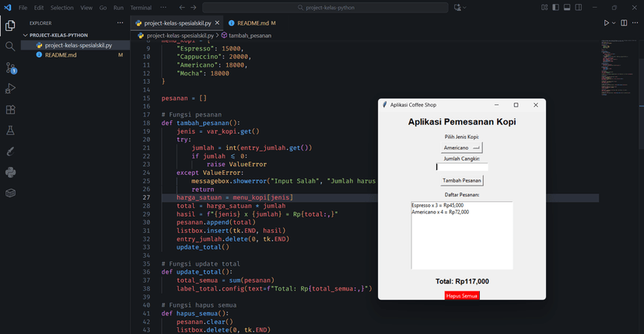Click the VS Code logo icon
The height and width of the screenshot is (334, 644).
tap(8, 8)
